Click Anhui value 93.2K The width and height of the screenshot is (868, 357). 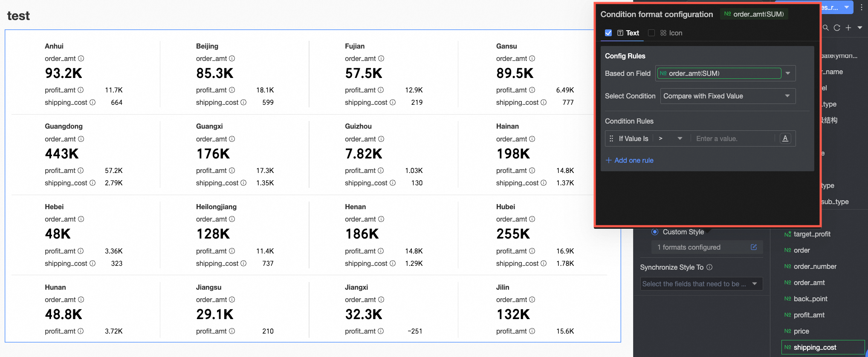64,73
